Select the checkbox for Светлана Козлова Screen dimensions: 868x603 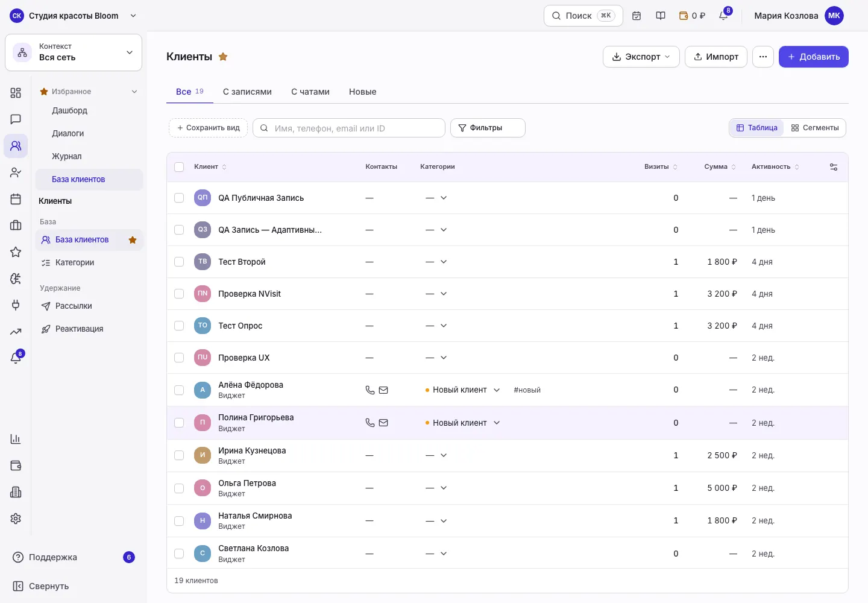[x=179, y=554]
